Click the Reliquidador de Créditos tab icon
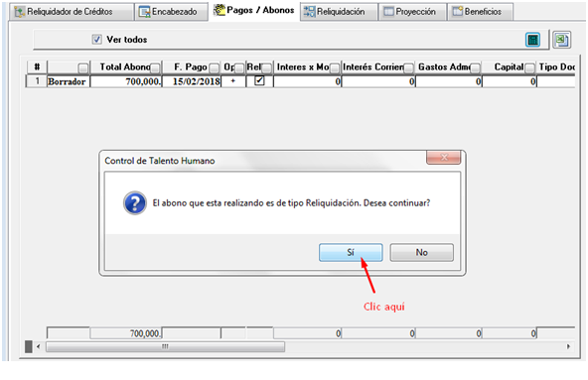588x380 pixels. [20, 12]
